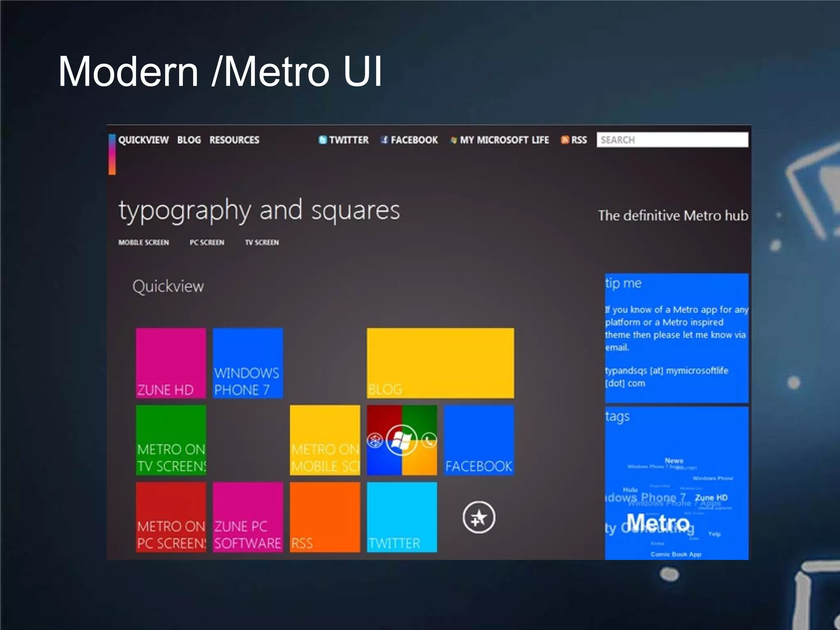Click the Comic Book App tag

pos(676,554)
